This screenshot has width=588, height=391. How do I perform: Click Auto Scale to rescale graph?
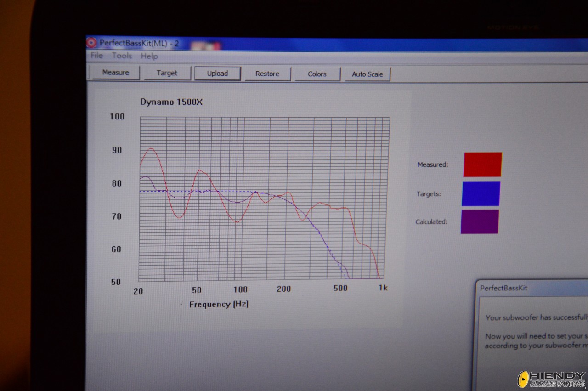coord(367,74)
